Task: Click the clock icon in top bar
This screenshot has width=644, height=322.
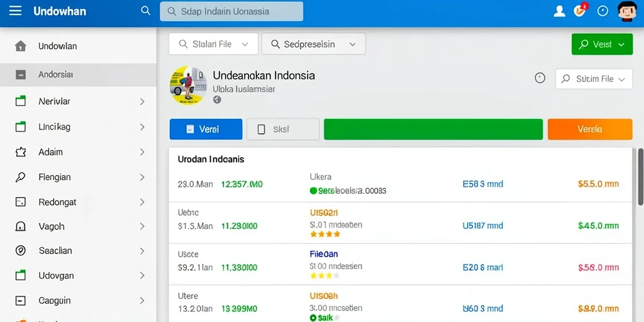Action: coord(602,11)
